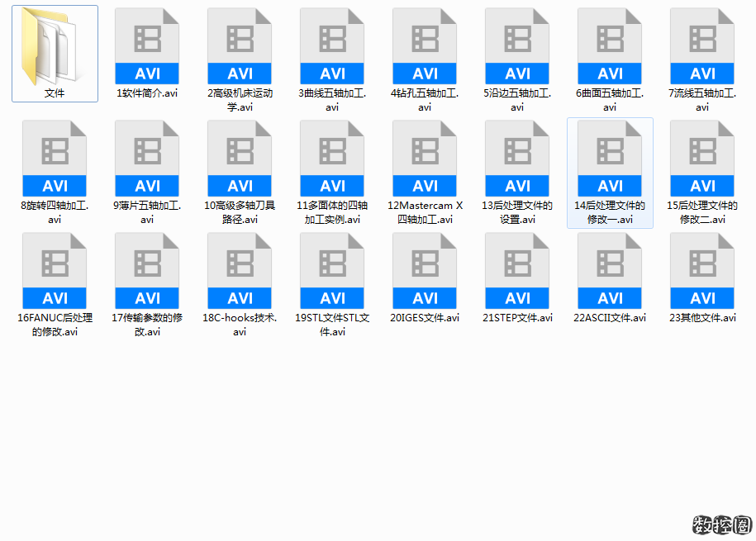Click the folder name label 文件
The image size is (756, 541).
tap(55, 93)
